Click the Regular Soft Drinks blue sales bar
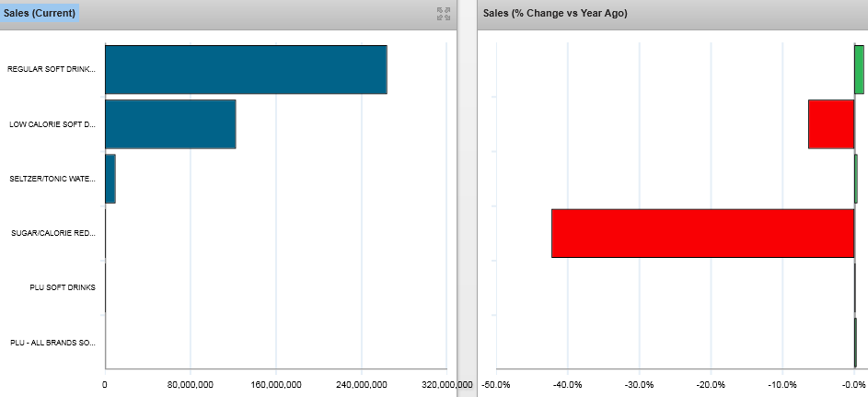 (x=246, y=69)
